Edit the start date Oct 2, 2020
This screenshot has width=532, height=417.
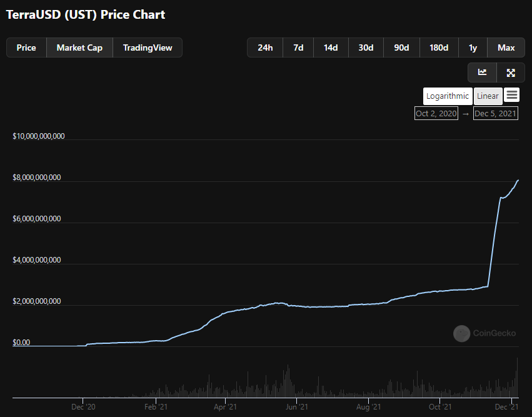[436, 113]
